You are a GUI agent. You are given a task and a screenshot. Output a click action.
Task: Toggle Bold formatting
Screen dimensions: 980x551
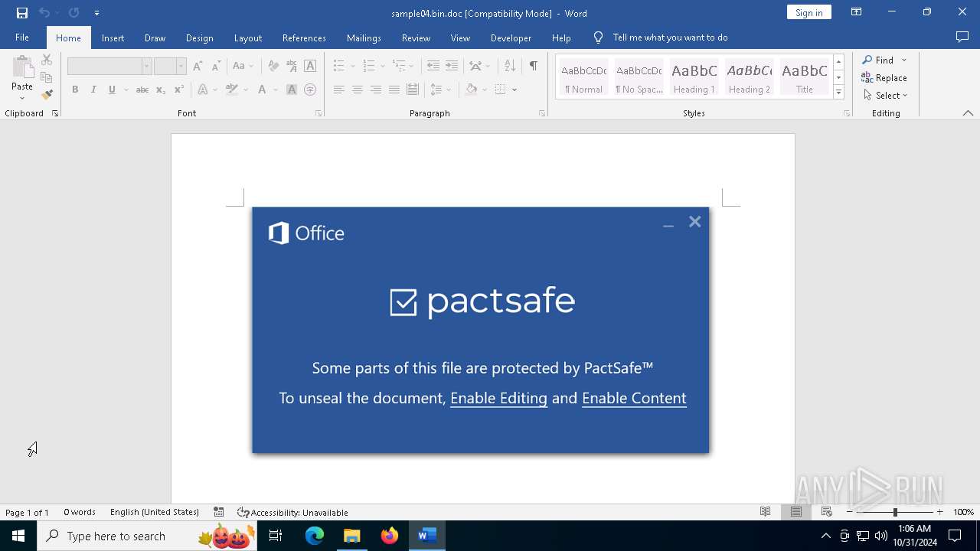[x=75, y=90]
